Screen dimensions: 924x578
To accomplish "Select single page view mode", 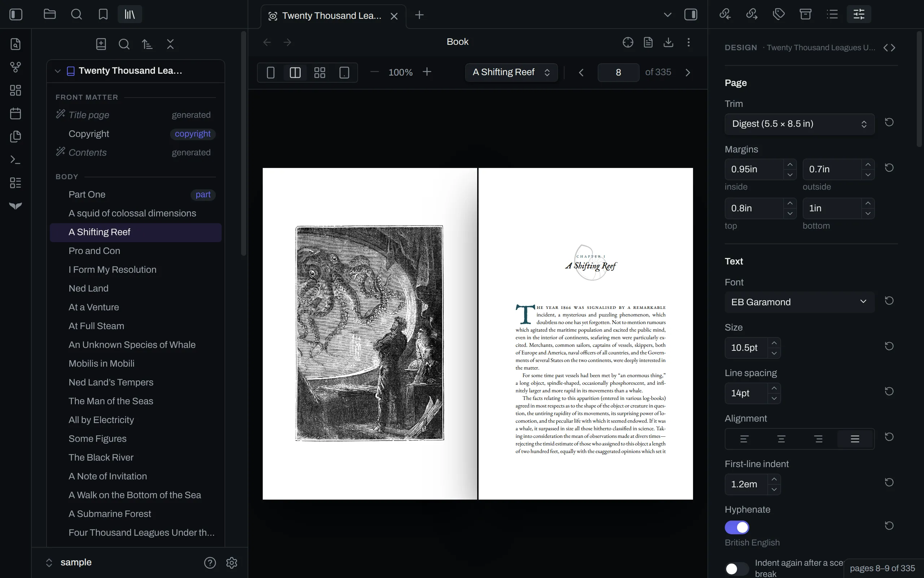I will click(271, 73).
